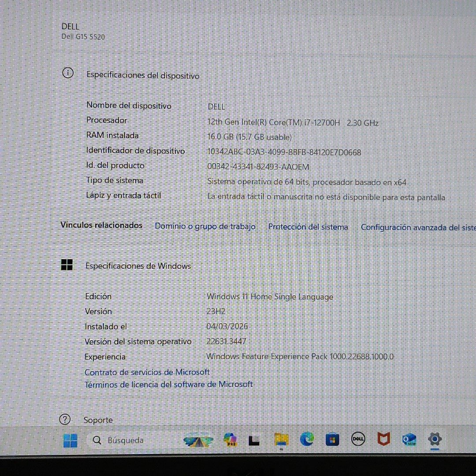Viewport: 476px width, 476px height.
Task: Click the product ID 00342-43341-82493-AAOEM
Action: (258, 167)
